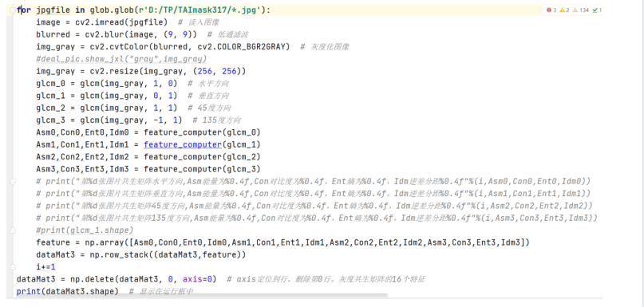This screenshot has width=644, height=307.
Task: Place cursor on print(dataMat3.shape) statement
Action: point(67,291)
